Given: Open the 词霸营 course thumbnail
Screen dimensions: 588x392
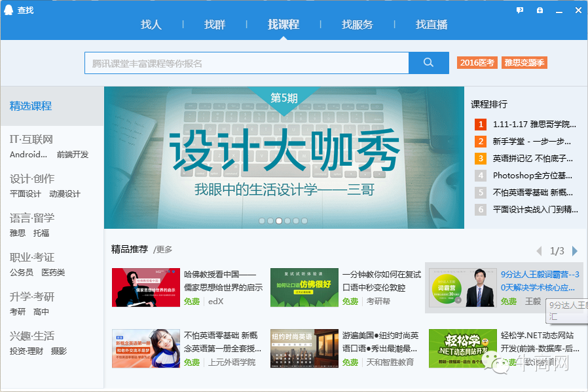Looking at the screenshot, I should coord(463,287).
